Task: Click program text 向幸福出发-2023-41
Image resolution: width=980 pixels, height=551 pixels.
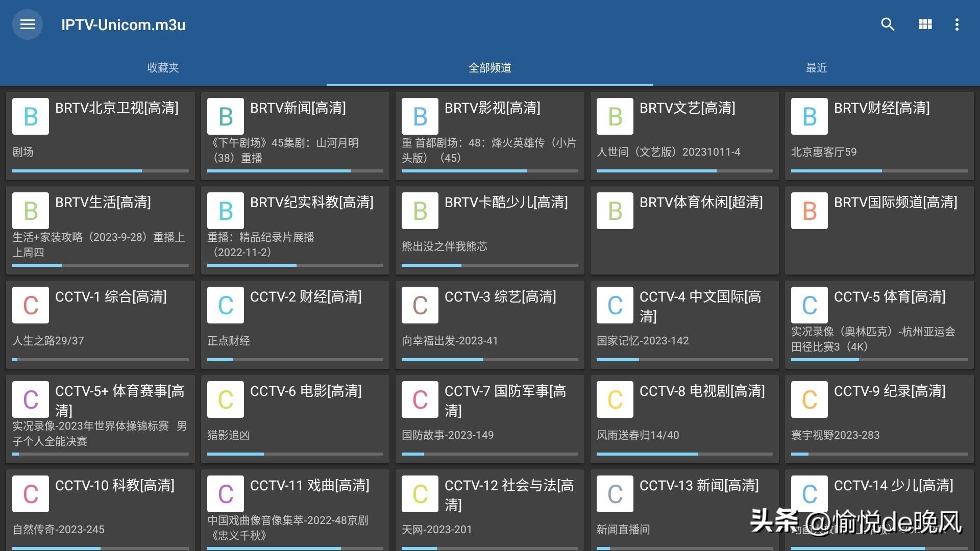Action: click(450, 341)
